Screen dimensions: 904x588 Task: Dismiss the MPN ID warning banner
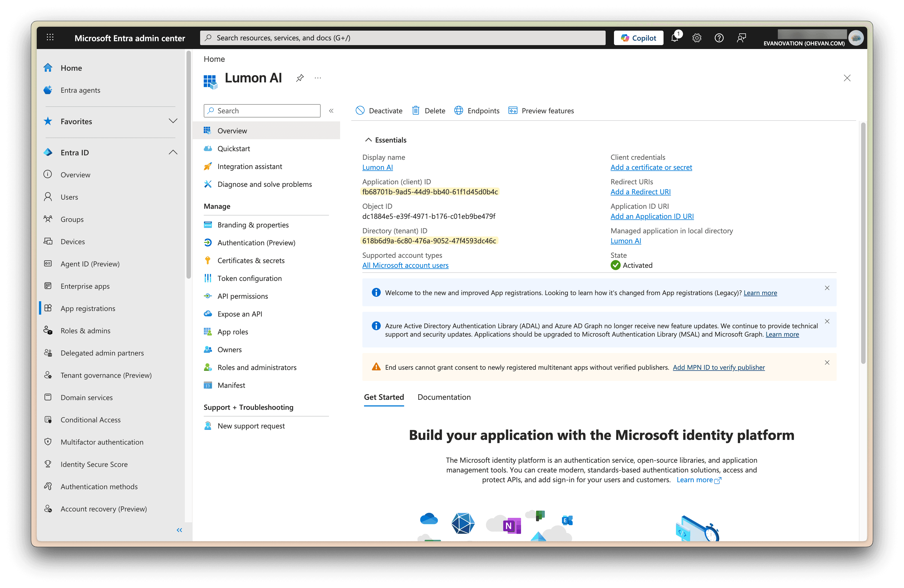point(827,363)
